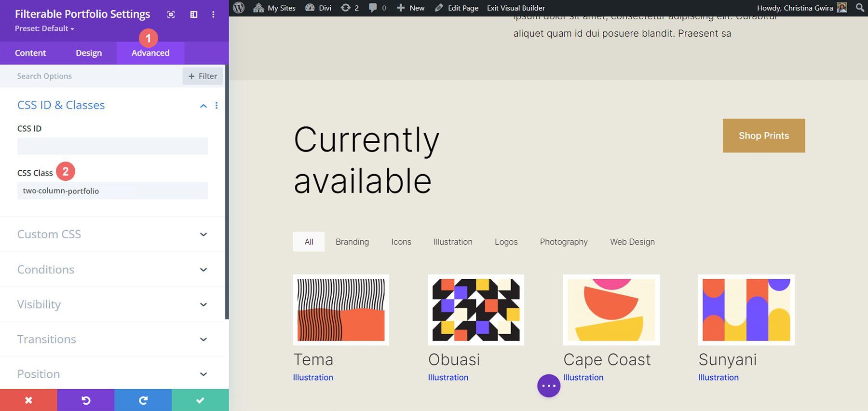This screenshot has height=411, width=868.
Task: Save changes with the green checkmark
Action: pos(200,400)
